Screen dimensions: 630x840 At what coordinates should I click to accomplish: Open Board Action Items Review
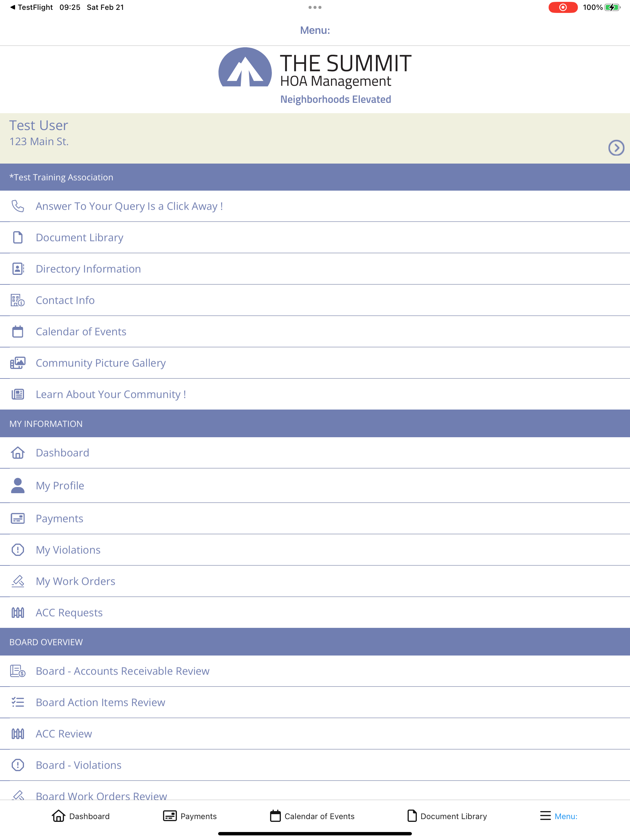[x=315, y=703]
